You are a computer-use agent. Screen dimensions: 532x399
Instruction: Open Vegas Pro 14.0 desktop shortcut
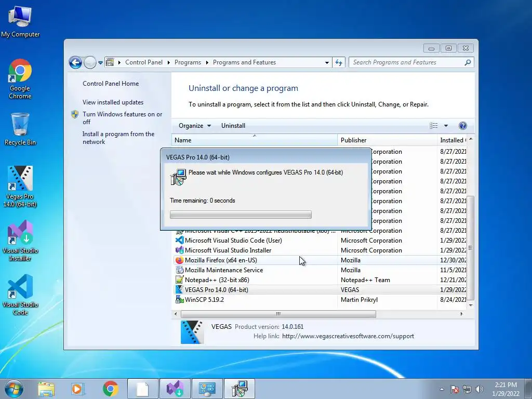click(20, 187)
